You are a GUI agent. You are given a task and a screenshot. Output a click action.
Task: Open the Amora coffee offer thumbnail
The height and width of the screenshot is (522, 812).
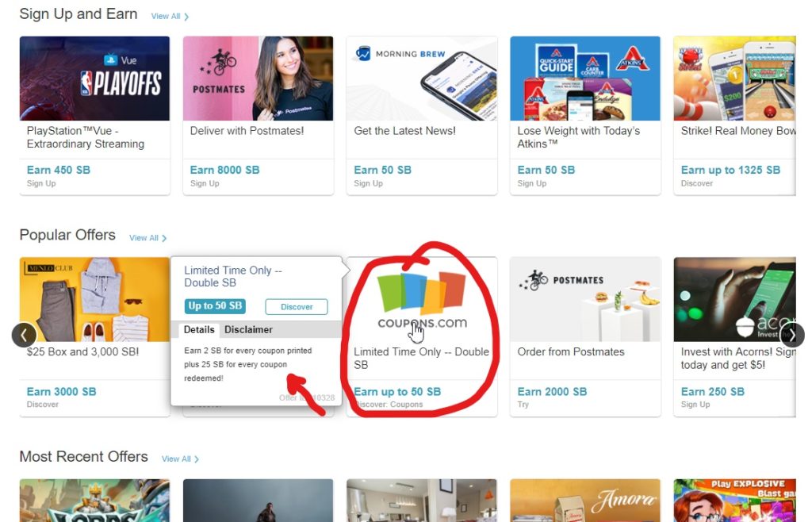[x=585, y=501]
